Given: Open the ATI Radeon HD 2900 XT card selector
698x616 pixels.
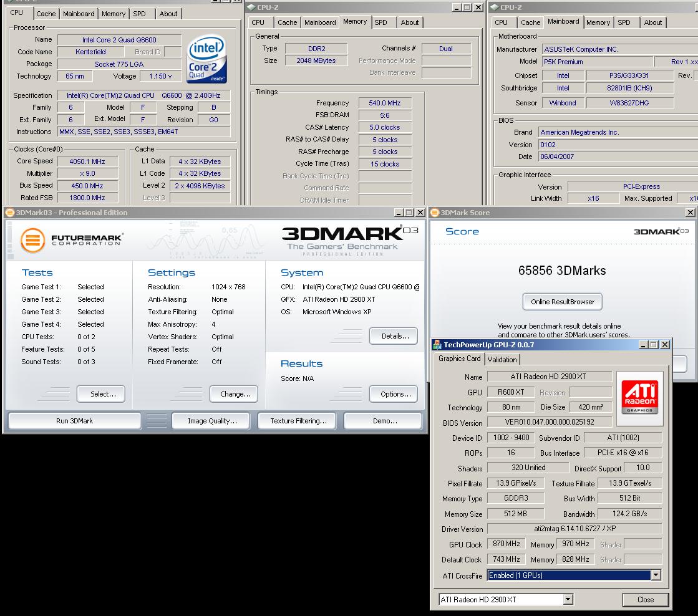Looking at the screenshot, I should pyautogui.click(x=568, y=600).
